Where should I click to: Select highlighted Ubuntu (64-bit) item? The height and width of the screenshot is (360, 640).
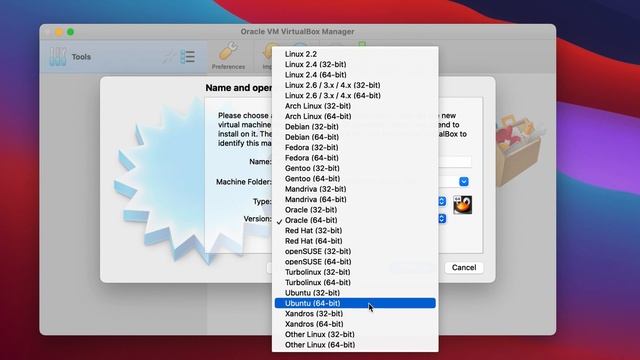355,303
